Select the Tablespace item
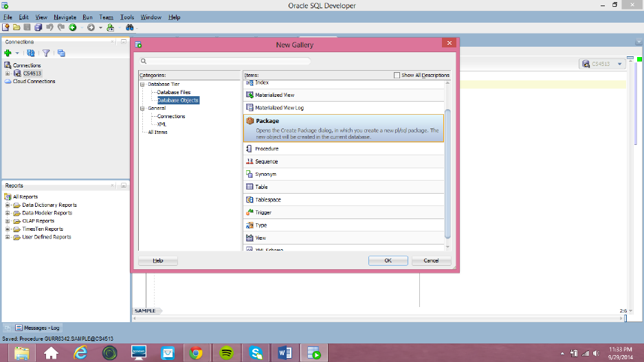644x362 pixels. (x=344, y=200)
